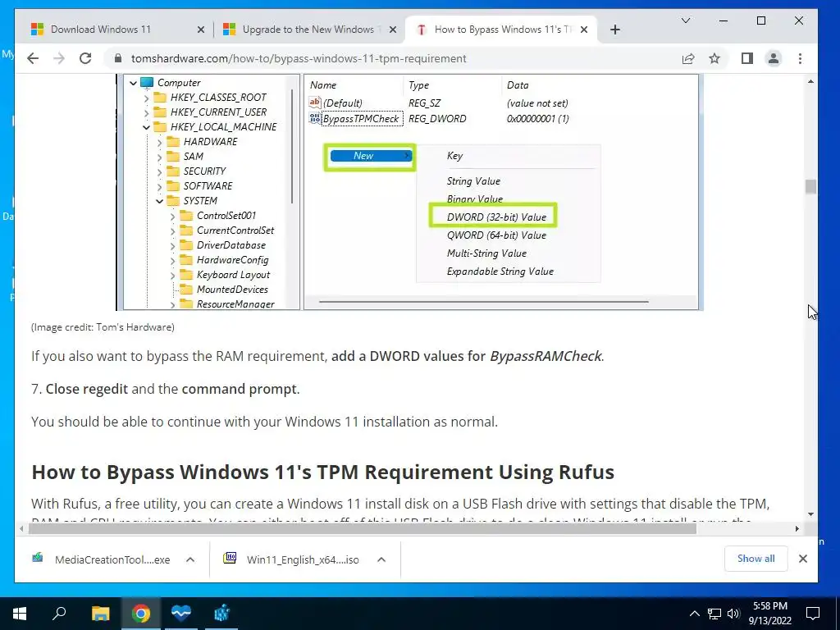Show hidden system tray icons

click(x=694, y=614)
